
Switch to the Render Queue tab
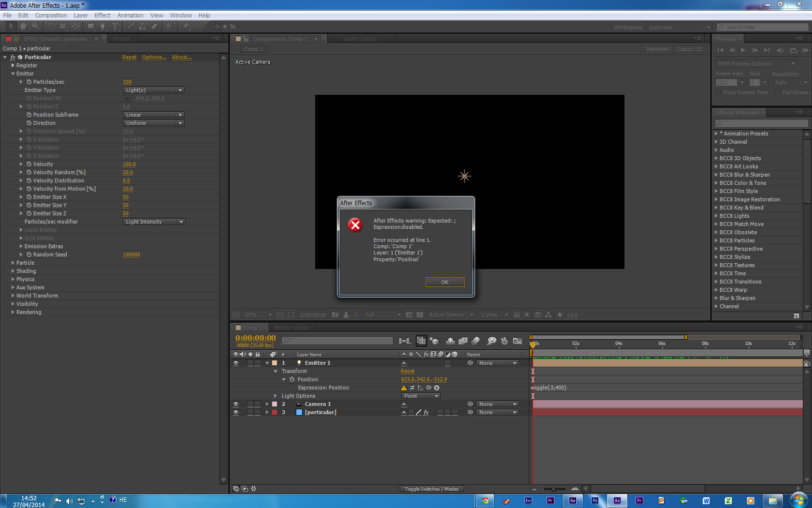[291, 328]
